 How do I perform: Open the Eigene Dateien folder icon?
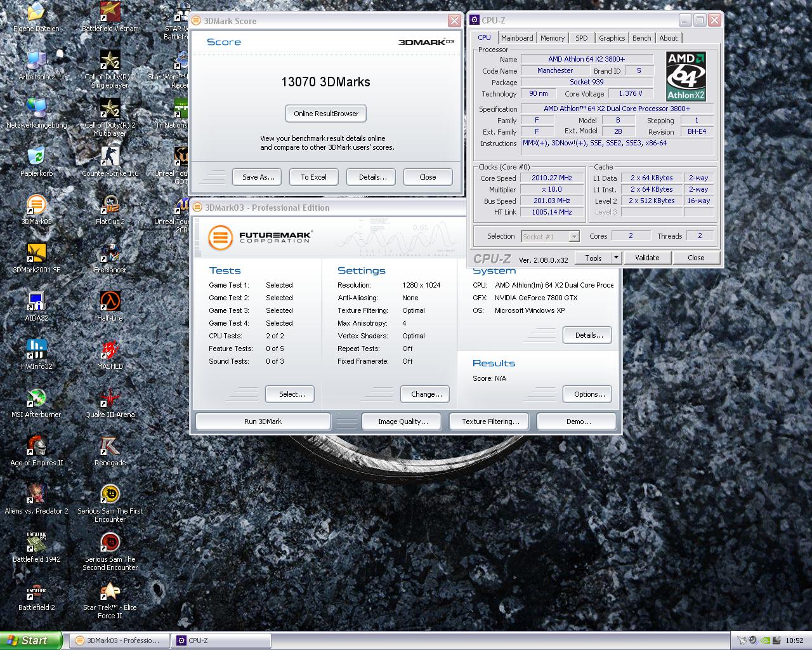tap(36, 17)
